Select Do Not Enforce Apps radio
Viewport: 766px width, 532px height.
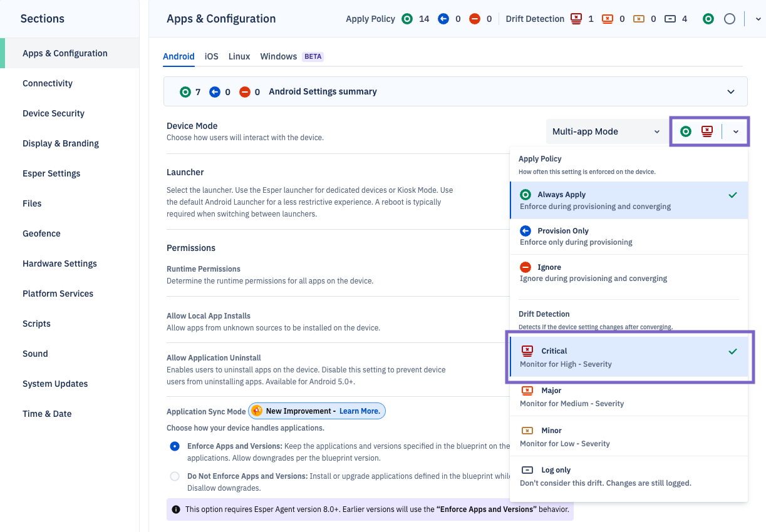pyautogui.click(x=175, y=476)
